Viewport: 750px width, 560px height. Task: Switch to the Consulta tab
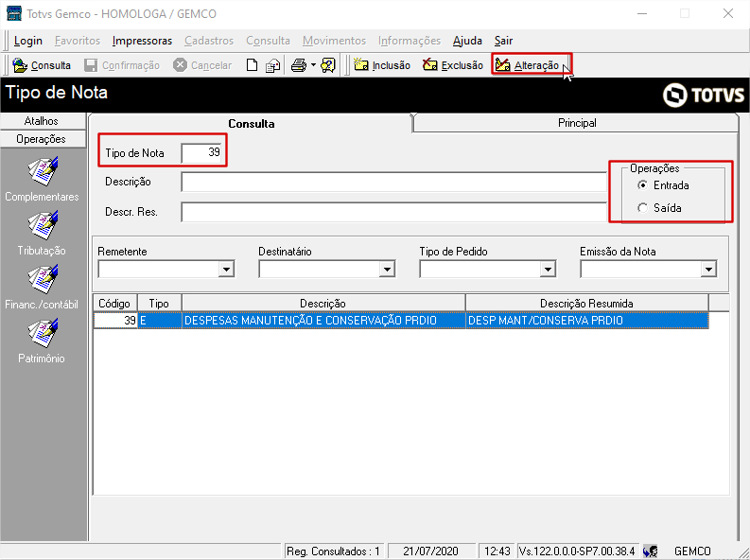pos(252,123)
